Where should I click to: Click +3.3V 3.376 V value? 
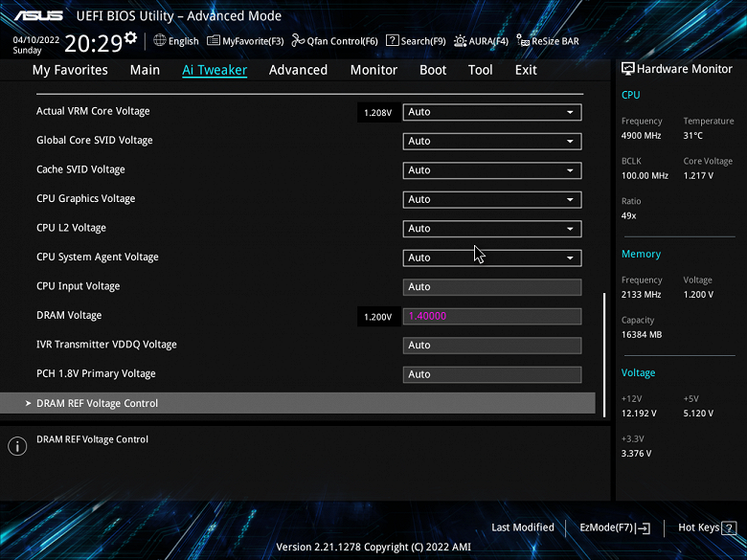tap(636, 454)
